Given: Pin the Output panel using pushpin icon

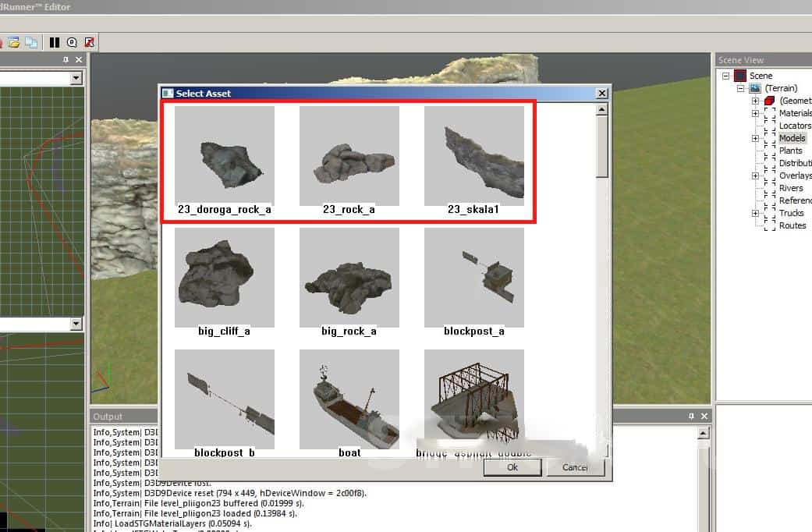Looking at the screenshot, I should pyautogui.click(x=691, y=417).
